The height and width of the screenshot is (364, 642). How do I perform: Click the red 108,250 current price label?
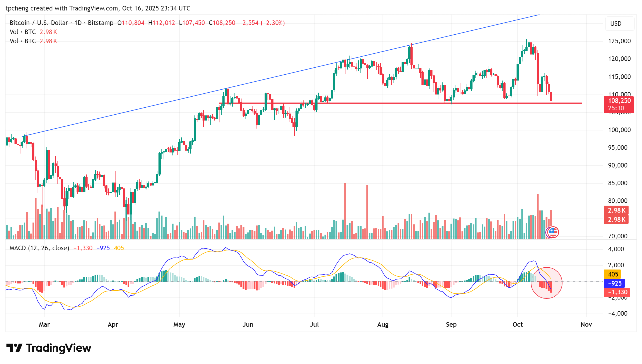[619, 101]
